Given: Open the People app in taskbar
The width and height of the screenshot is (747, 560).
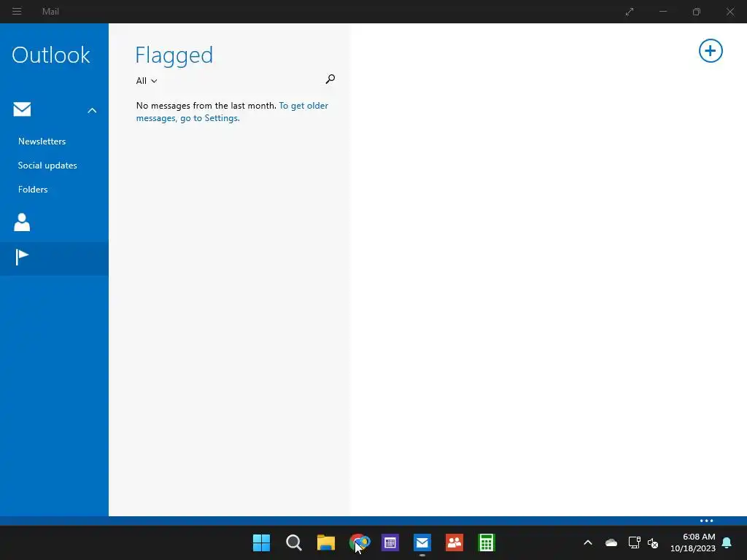Looking at the screenshot, I should [x=454, y=542].
